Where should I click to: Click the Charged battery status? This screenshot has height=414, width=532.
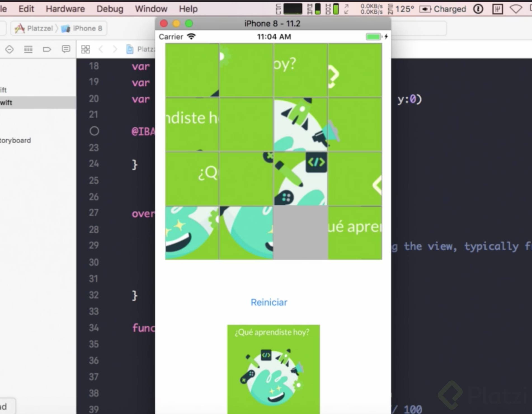[443, 9]
